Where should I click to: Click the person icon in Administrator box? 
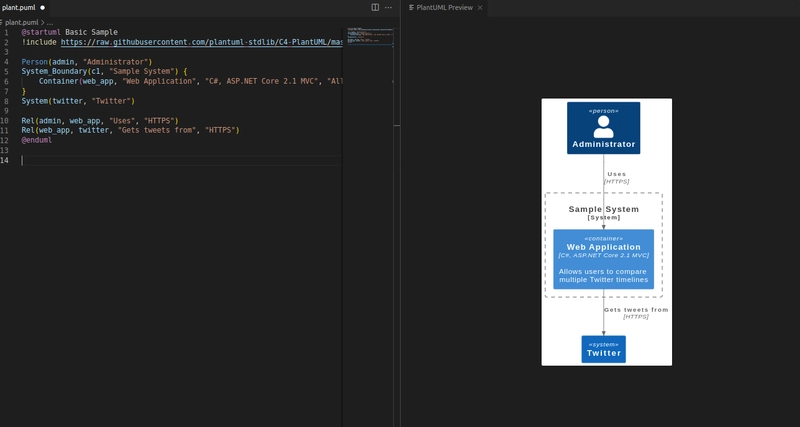(x=603, y=126)
